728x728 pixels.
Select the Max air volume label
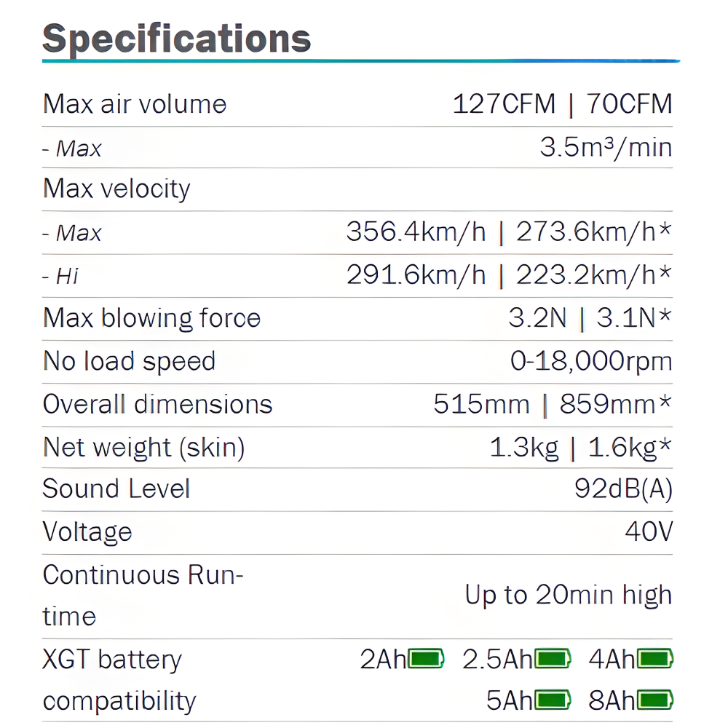coord(135,104)
